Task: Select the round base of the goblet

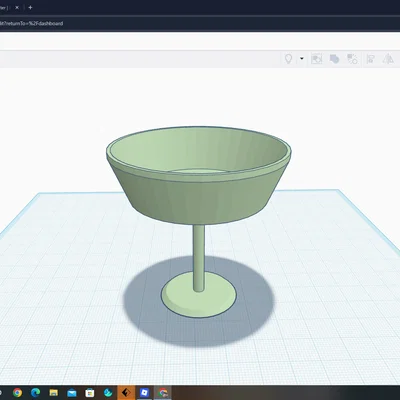Action: [199, 295]
